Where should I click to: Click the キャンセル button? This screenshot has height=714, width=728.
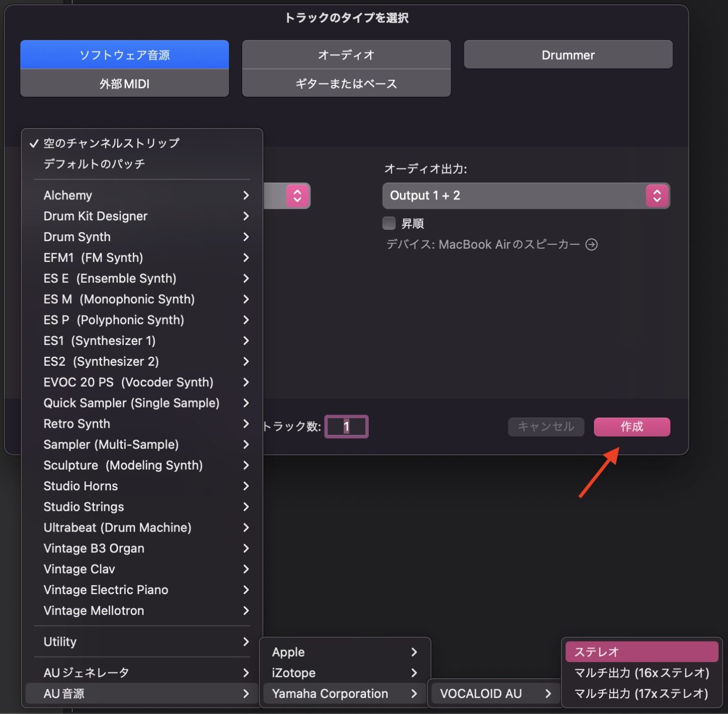(546, 426)
